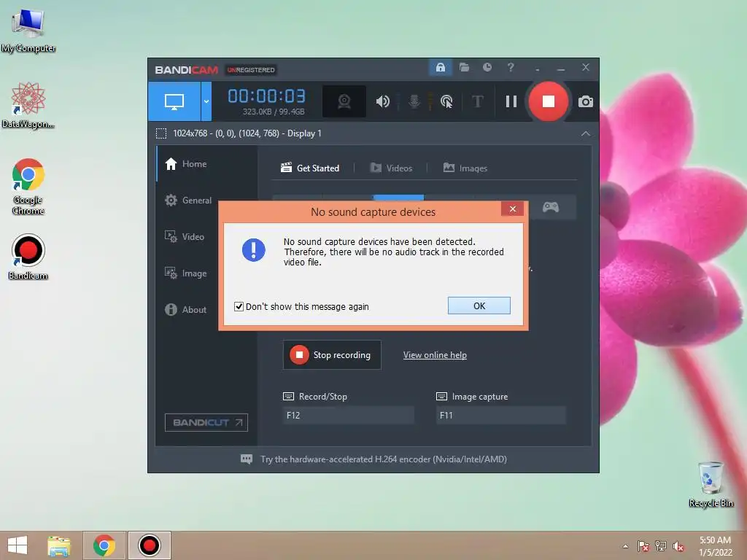Click the Stop recording button
This screenshot has width=747, height=560.
(332, 355)
